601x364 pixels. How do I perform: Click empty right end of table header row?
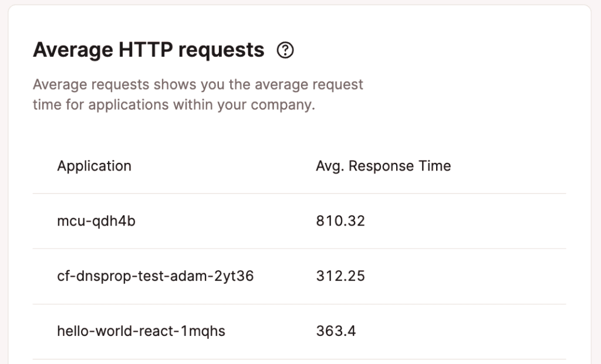click(x=516, y=166)
